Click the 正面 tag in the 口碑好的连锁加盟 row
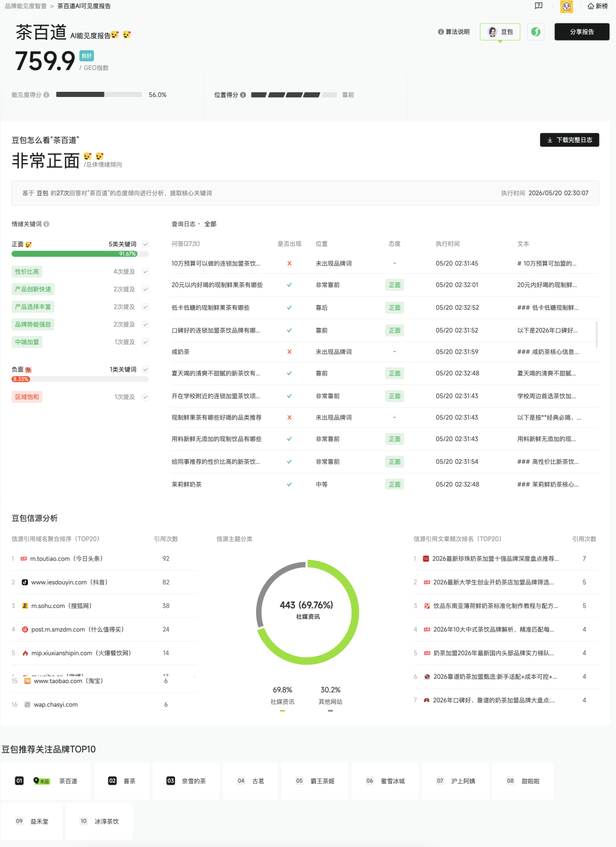 [395, 330]
